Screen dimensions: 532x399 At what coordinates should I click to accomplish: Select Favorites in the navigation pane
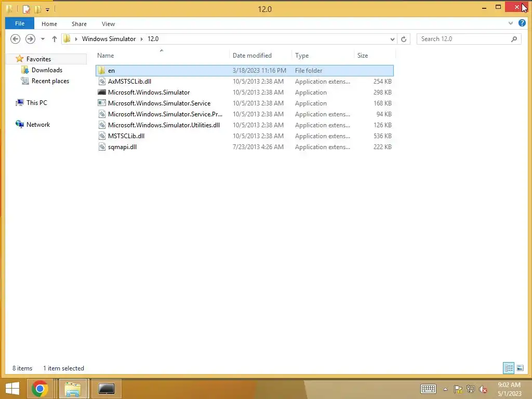[38, 59]
